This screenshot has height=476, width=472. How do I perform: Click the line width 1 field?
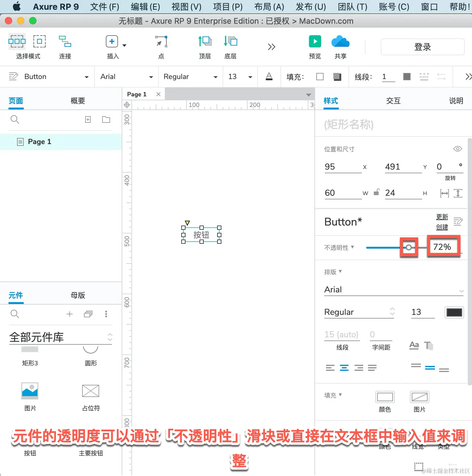[388, 77]
